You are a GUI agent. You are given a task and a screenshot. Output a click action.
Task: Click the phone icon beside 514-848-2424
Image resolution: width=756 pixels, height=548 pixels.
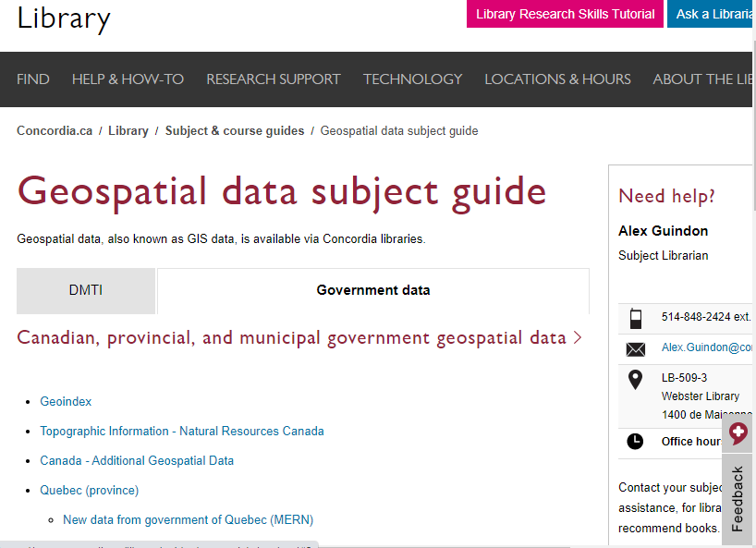(636, 318)
